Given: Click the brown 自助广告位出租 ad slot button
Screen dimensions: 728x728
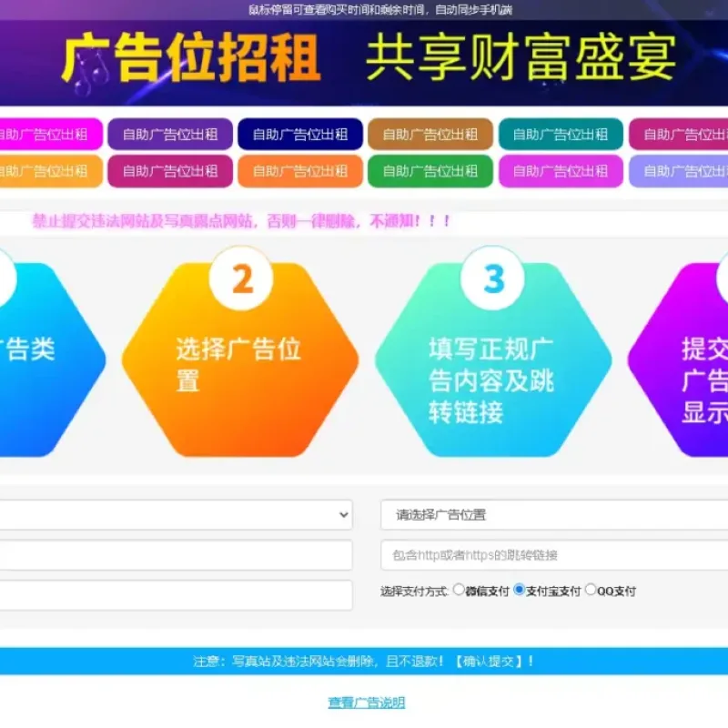Looking at the screenshot, I should click(x=430, y=134).
